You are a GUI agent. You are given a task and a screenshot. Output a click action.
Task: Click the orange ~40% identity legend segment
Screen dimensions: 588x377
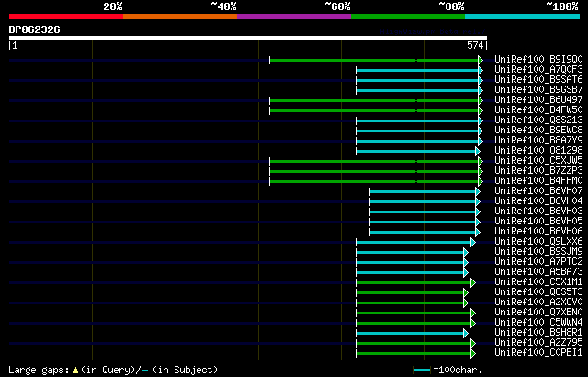click(x=180, y=17)
